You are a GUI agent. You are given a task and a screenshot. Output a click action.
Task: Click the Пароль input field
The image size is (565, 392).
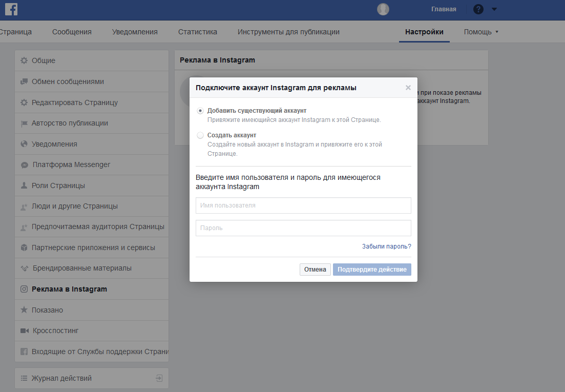[x=303, y=228]
